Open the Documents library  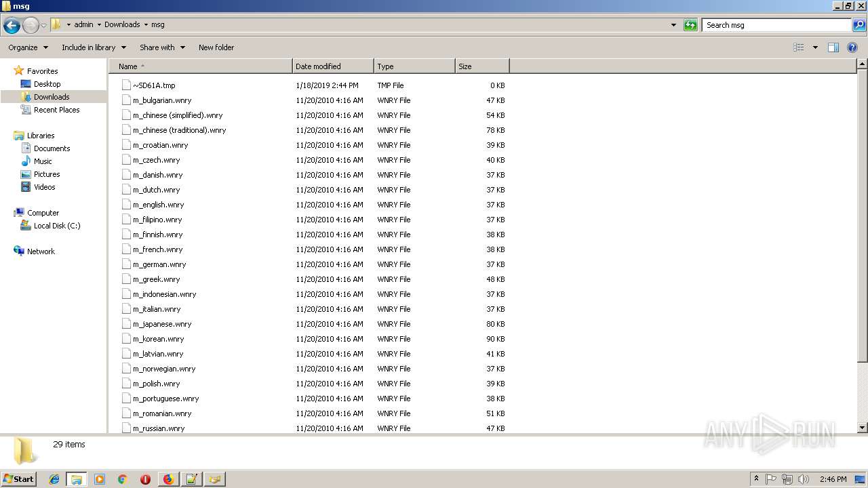pos(52,148)
